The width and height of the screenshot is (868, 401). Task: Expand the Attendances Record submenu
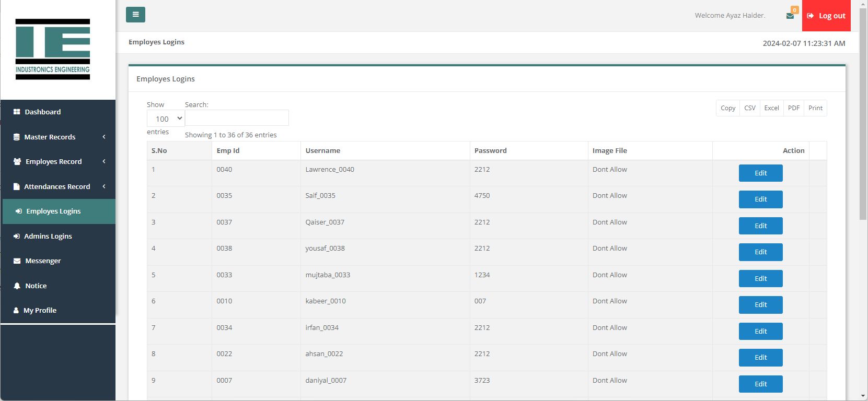57,186
